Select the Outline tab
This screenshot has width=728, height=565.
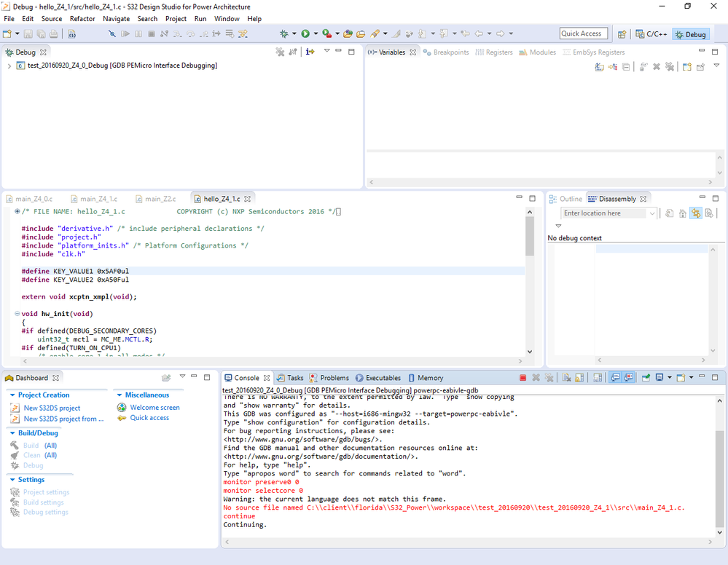pos(565,199)
